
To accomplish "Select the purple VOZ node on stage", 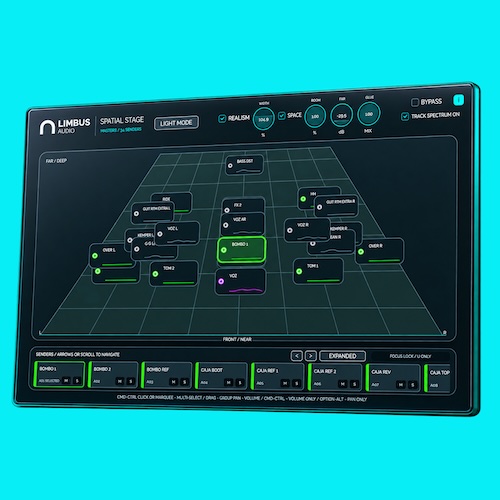I will click(241, 282).
